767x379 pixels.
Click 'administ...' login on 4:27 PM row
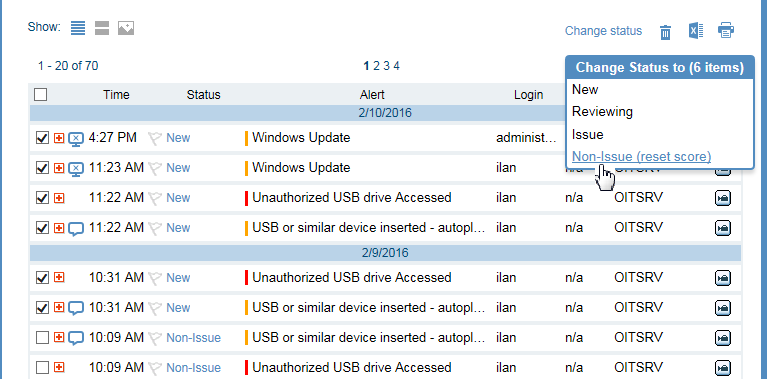click(526, 138)
